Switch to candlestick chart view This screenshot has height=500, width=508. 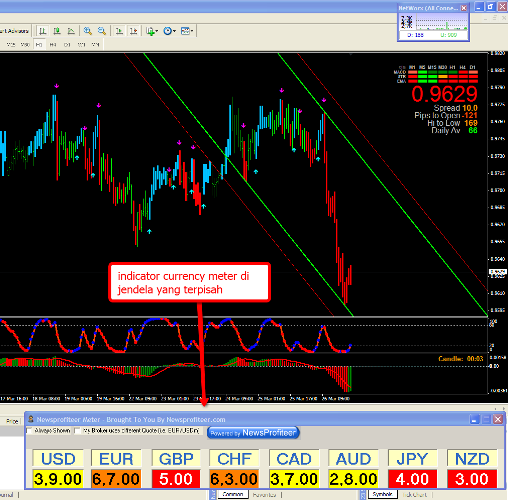pyautogui.click(x=57, y=31)
